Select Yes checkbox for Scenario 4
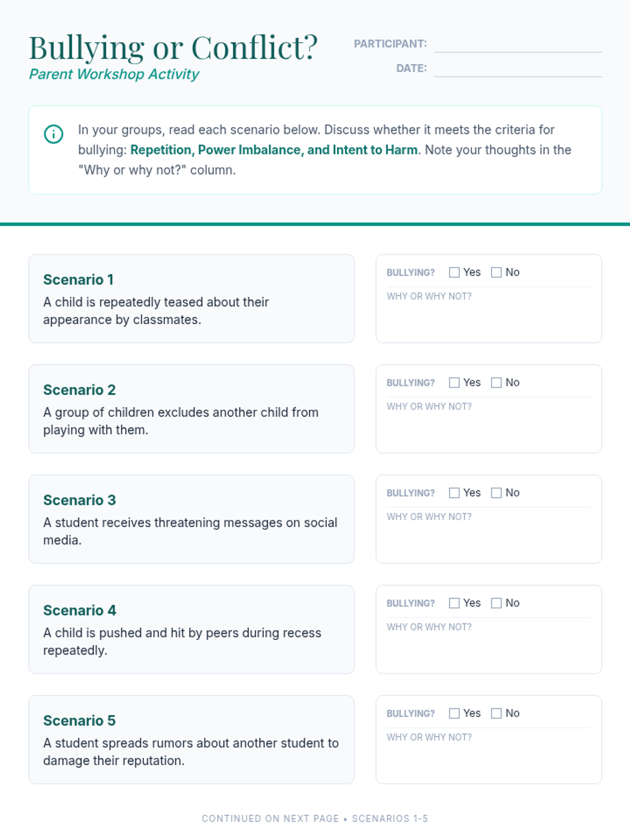The image size is (630, 840). point(454,603)
